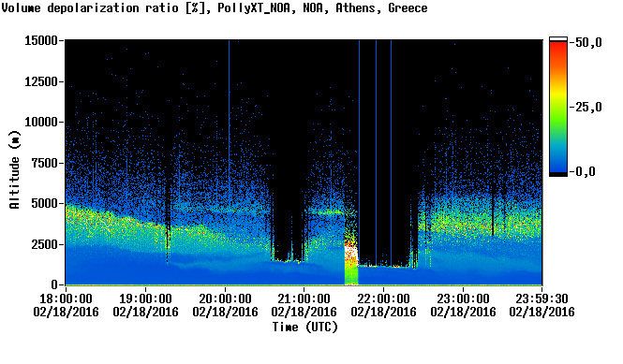Click the Altitude (m) axis label
This screenshot has height=364, width=623.
(15, 169)
